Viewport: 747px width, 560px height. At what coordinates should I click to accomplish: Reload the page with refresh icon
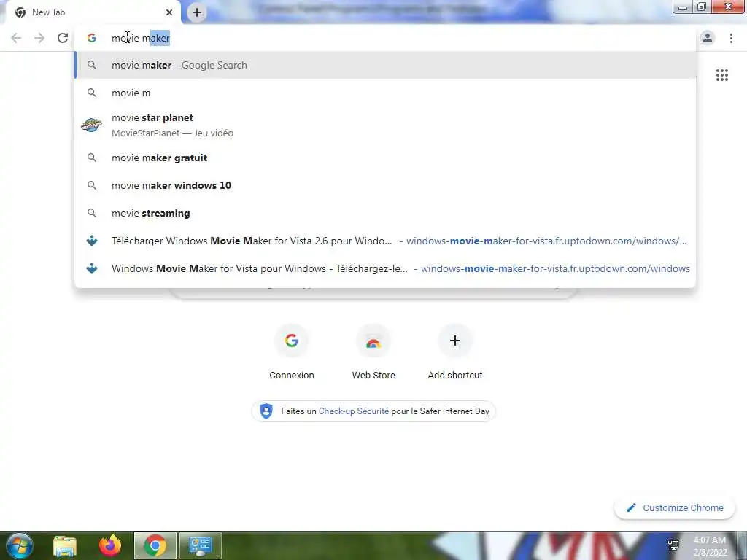[x=63, y=38]
